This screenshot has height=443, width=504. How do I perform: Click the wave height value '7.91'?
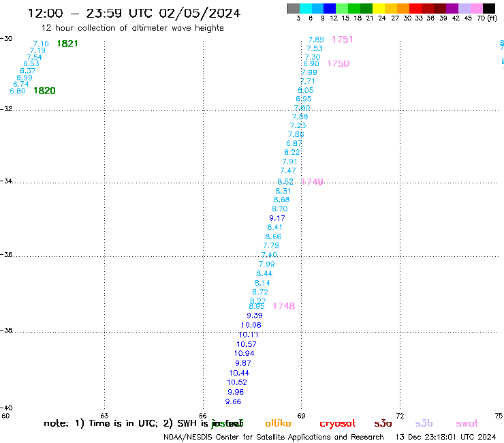[290, 162]
